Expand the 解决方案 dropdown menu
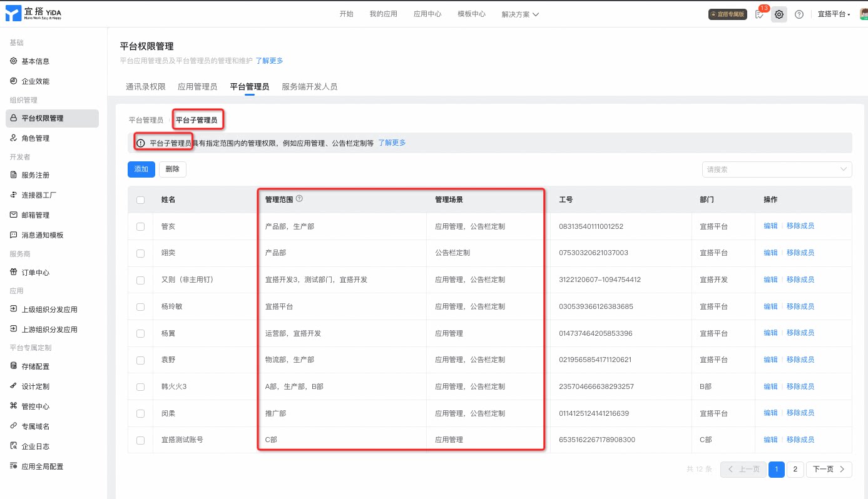Viewport: 868px width, 499px height. pyautogui.click(x=520, y=14)
